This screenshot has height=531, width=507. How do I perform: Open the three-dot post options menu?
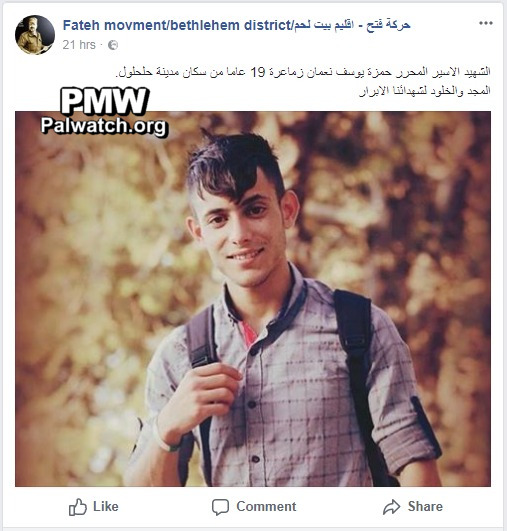click(485, 23)
